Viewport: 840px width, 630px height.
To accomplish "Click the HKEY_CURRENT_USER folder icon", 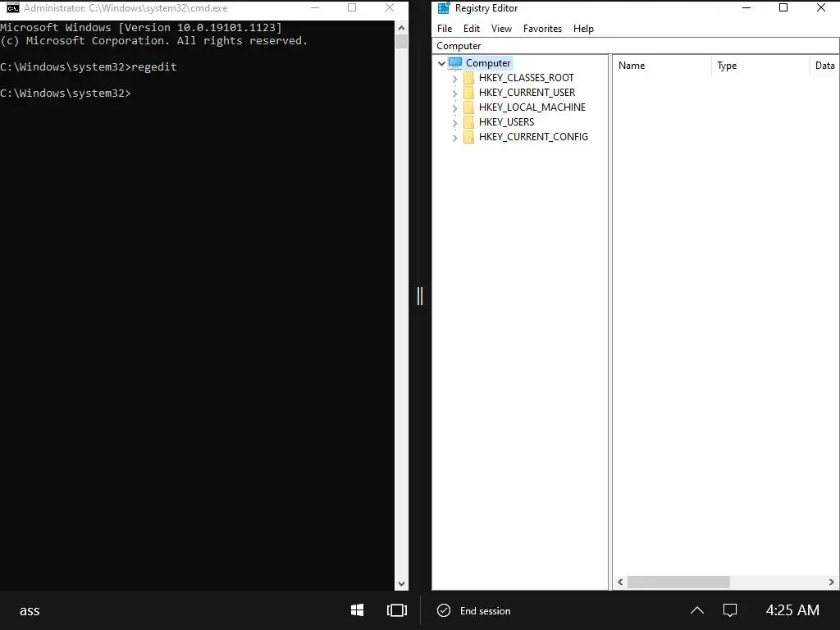I will (x=468, y=93).
